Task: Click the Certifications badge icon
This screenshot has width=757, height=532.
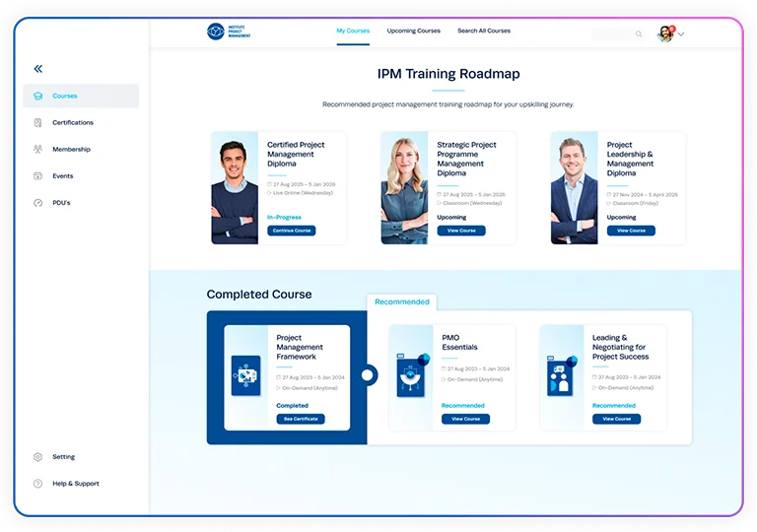Action: (38, 122)
